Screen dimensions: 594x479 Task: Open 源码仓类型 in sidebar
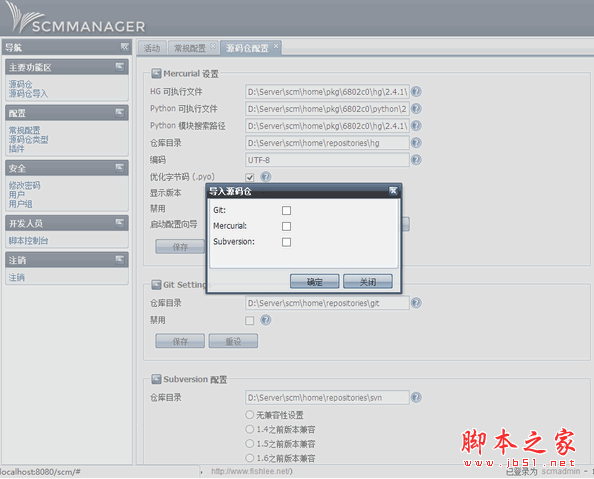[x=28, y=139]
